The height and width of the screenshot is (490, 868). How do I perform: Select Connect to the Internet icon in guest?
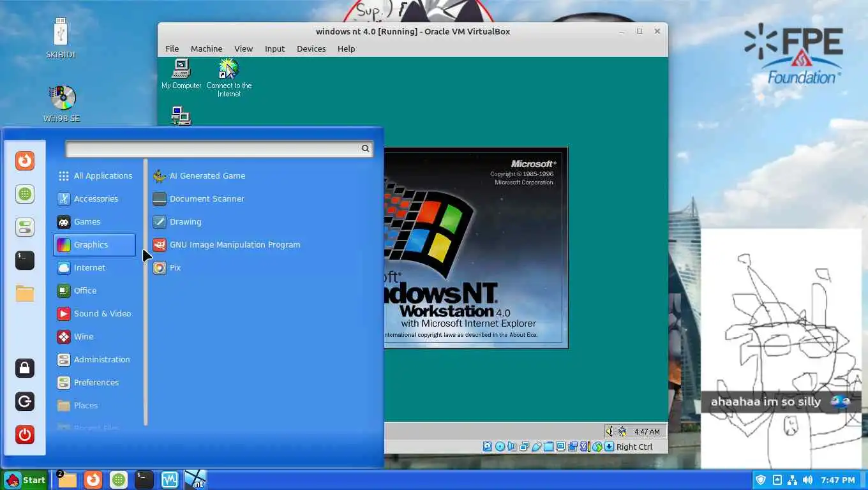(x=229, y=78)
